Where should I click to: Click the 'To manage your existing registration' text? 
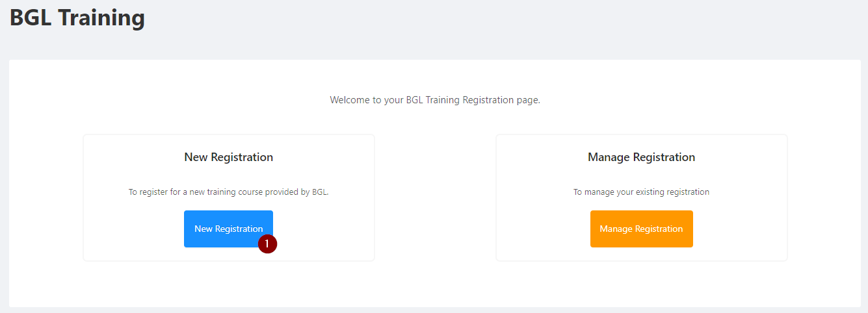(641, 192)
